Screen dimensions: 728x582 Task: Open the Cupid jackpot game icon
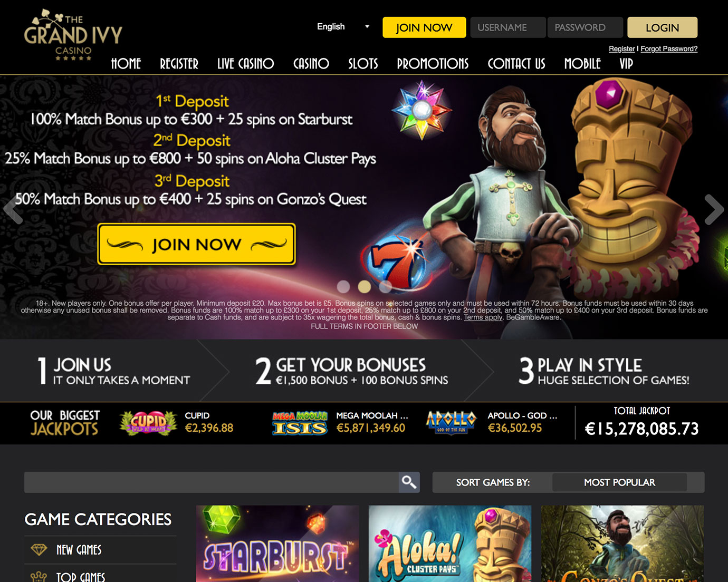tap(149, 423)
